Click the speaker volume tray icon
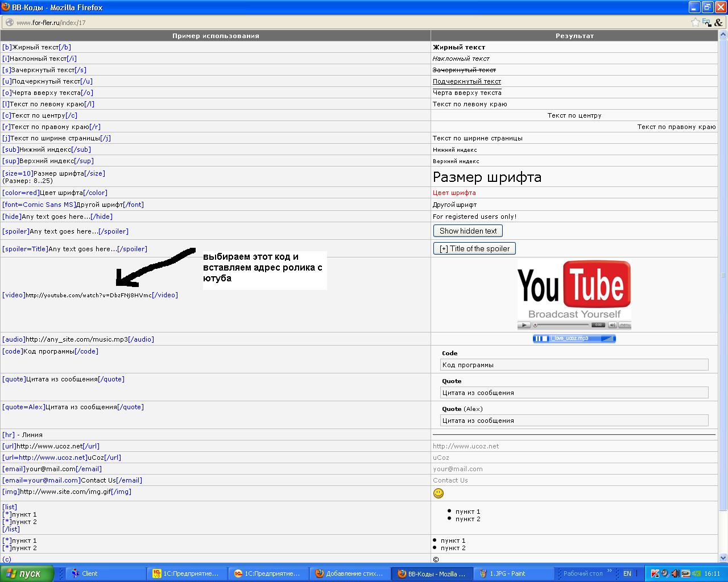The height and width of the screenshot is (582, 728). pos(675,573)
